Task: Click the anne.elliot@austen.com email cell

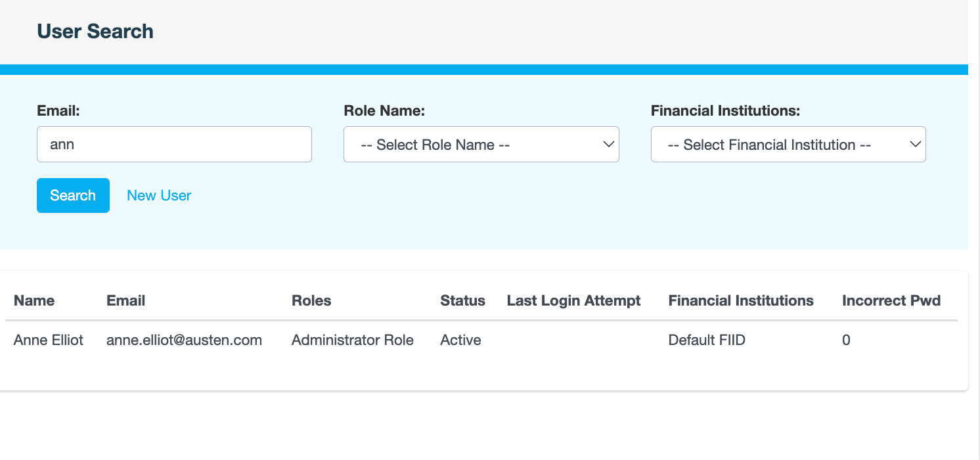Action: (184, 340)
